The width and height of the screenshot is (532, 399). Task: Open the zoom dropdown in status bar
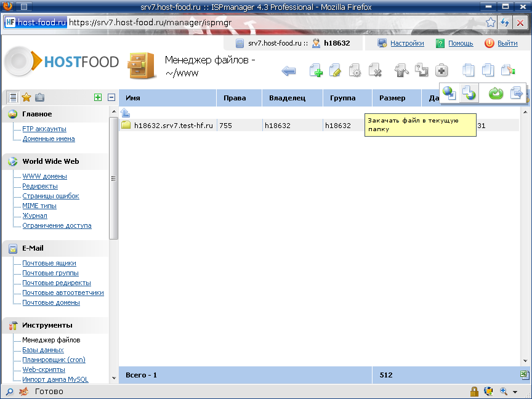tap(514, 392)
